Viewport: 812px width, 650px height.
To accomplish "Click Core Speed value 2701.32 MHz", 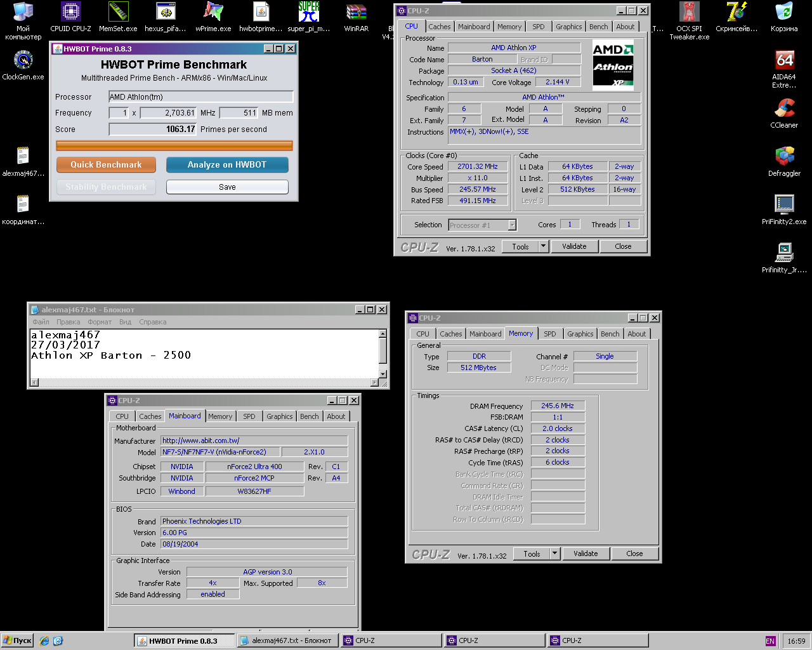I will (477, 166).
